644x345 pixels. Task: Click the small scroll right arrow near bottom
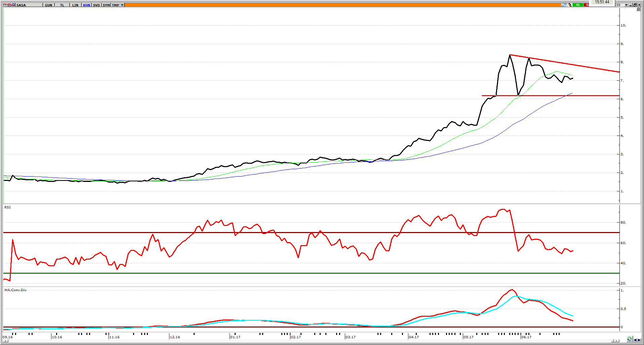tap(616, 341)
